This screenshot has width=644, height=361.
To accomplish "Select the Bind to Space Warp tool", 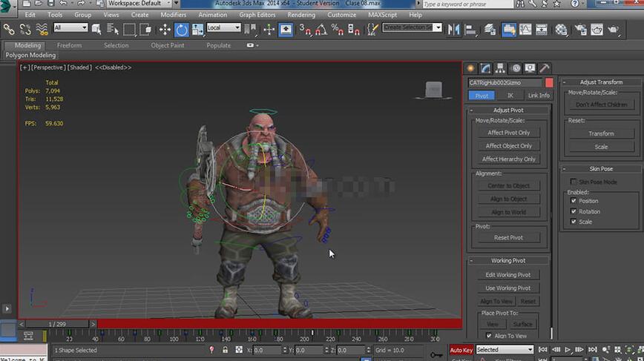I will tap(42, 29).
